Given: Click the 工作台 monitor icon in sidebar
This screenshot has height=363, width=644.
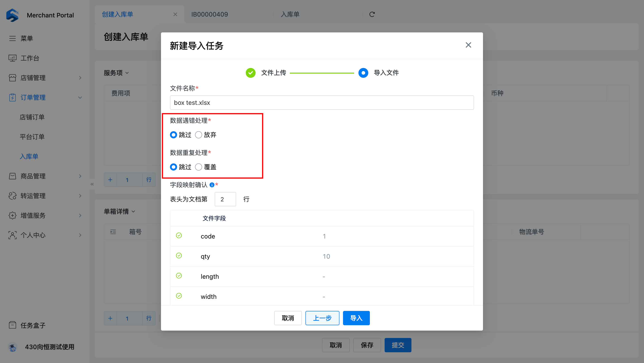Looking at the screenshot, I should pos(12,58).
